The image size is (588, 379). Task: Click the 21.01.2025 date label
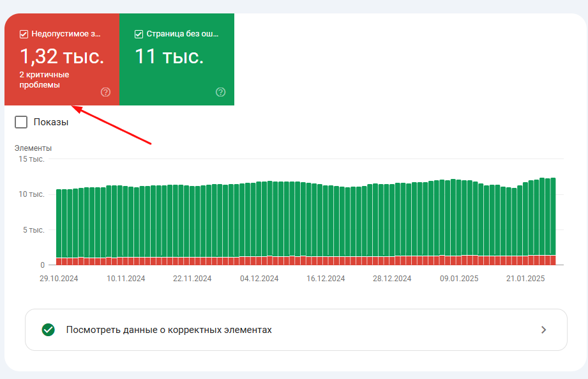click(525, 279)
